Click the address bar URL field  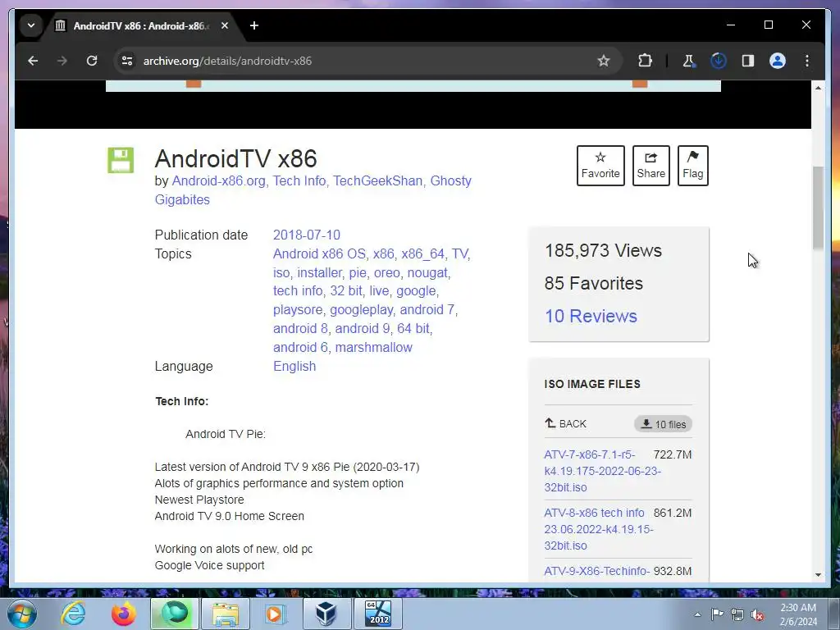(x=364, y=61)
